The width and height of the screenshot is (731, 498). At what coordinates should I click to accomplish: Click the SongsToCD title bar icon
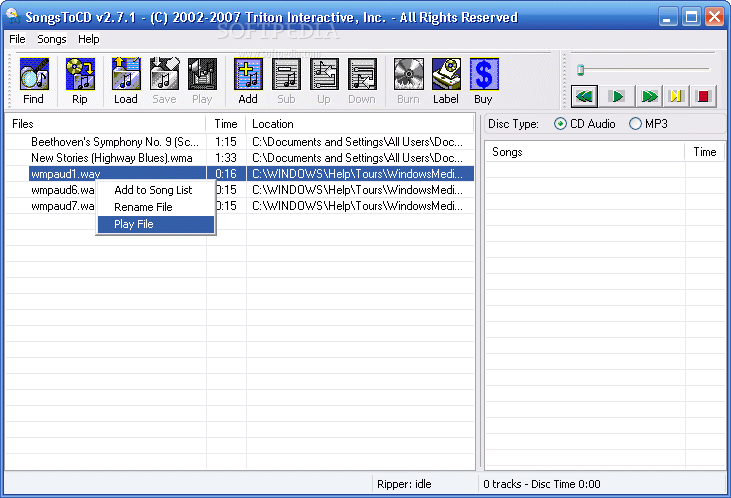(x=13, y=16)
